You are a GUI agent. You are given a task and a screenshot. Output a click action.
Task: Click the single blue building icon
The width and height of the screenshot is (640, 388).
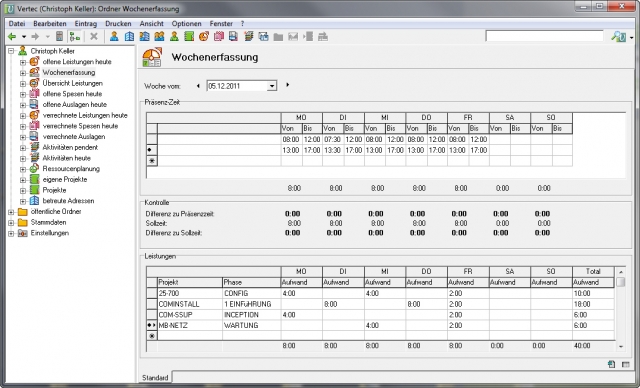click(129, 37)
